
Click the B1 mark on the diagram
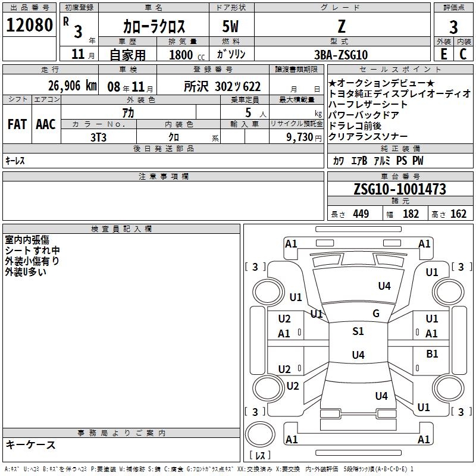[432, 354]
